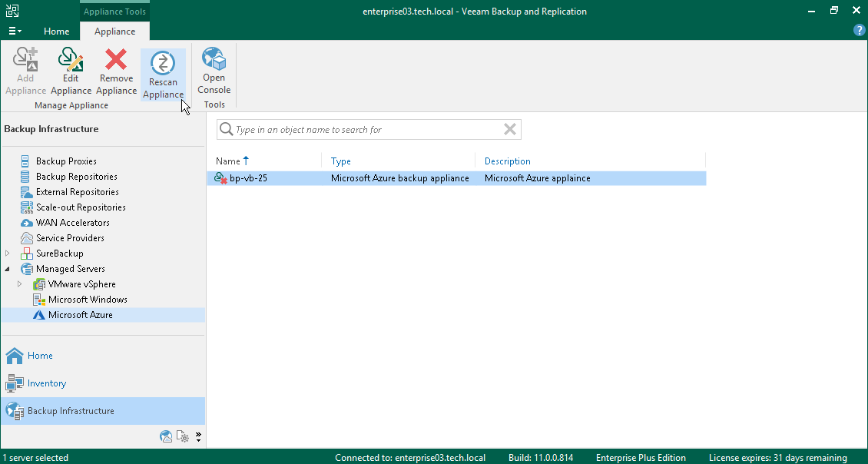Screen dimensions: 868x464
Task: Expand the VMware vSphere node arrow
Action: point(19,284)
